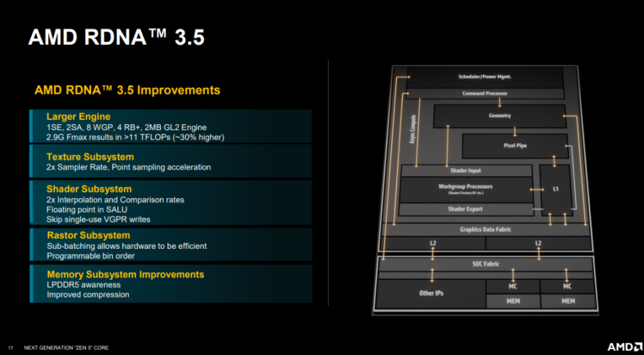Select the footer text "NEXT GENERATION ZEN 5 CORE"
The image size is (644, 355).
(x=66, y=348)
